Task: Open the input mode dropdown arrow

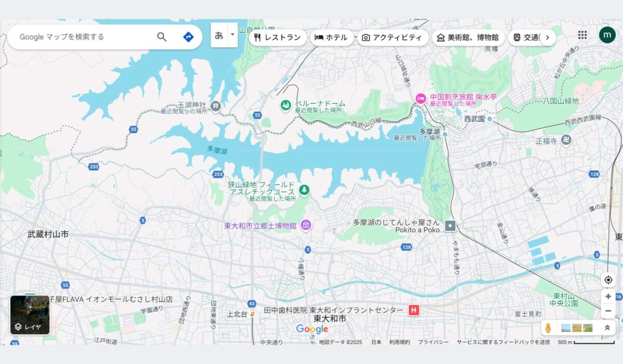Action: tap(232, 35)
